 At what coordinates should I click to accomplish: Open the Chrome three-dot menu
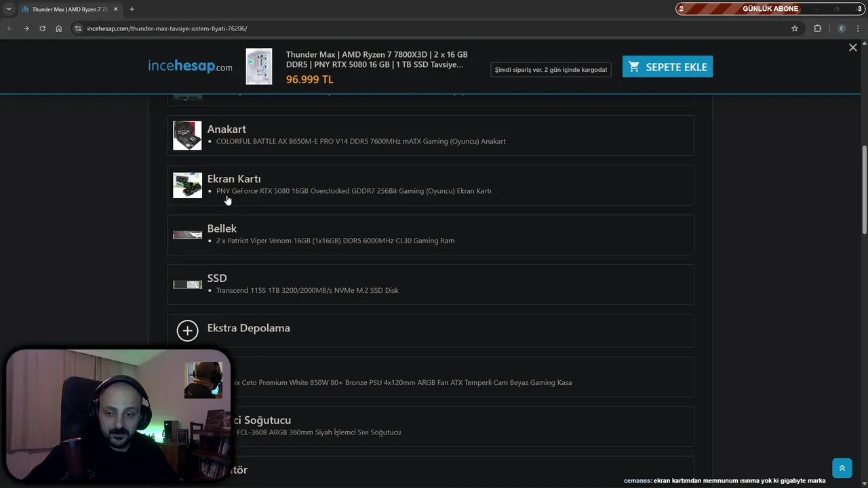click(859, 28)
